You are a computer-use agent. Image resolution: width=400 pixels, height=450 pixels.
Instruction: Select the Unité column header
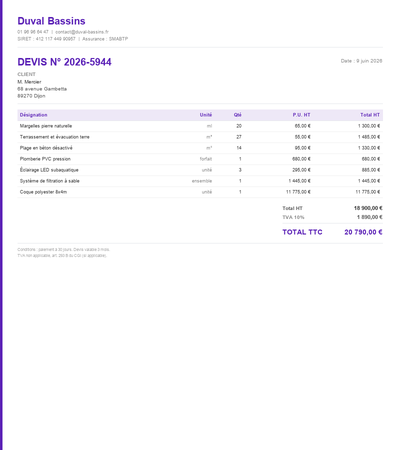click(206, 115)
